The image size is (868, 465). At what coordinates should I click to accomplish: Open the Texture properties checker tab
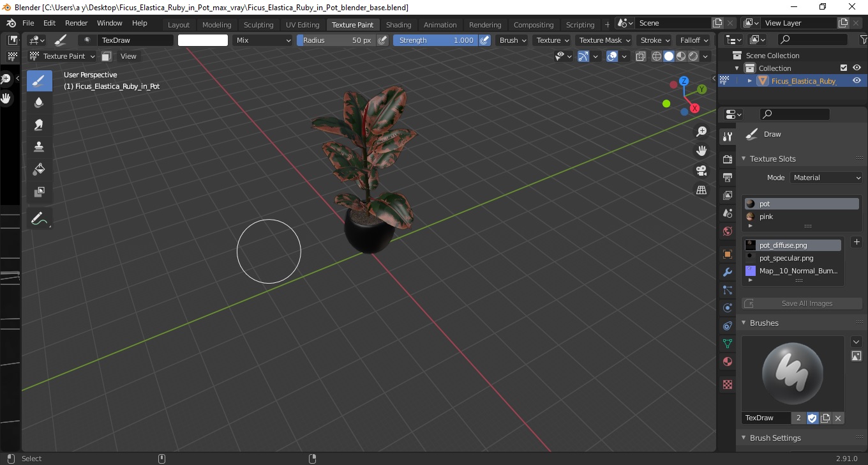coord(727,385)
